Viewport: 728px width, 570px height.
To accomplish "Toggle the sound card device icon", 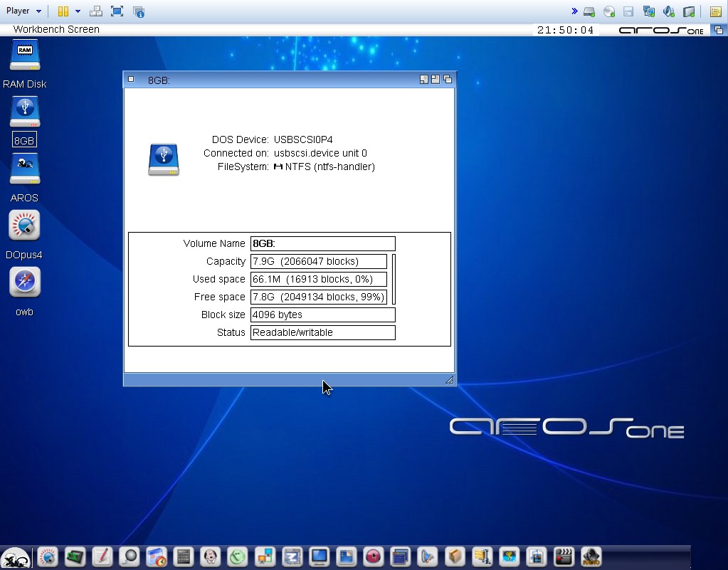I will coord(668,11).
